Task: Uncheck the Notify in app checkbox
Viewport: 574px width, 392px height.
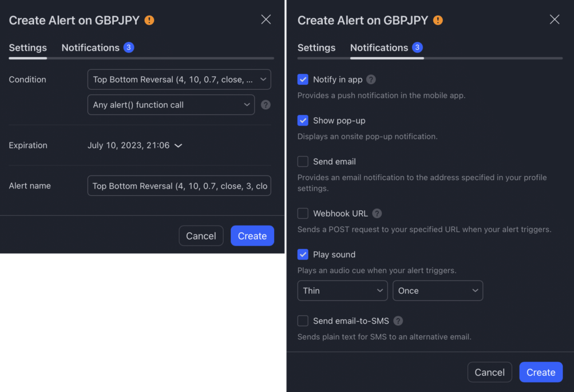Action: pyautogui.click(x=303, y=80)
